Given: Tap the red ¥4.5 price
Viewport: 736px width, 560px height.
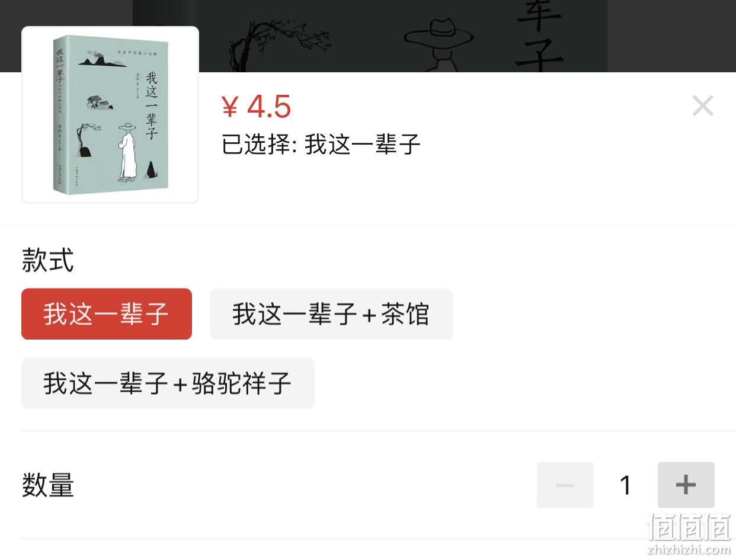Looking at the screenshot, I should pyautogui.click(x=256, y=107).
